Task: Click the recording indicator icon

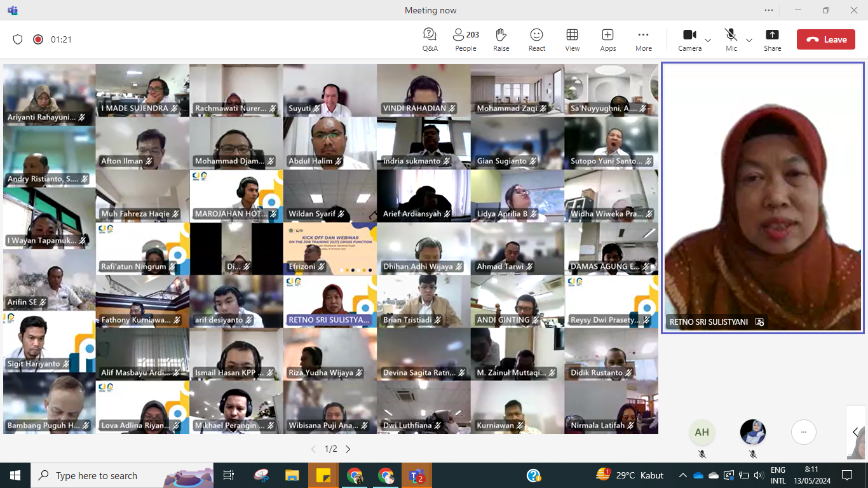Action: (38, 39)
